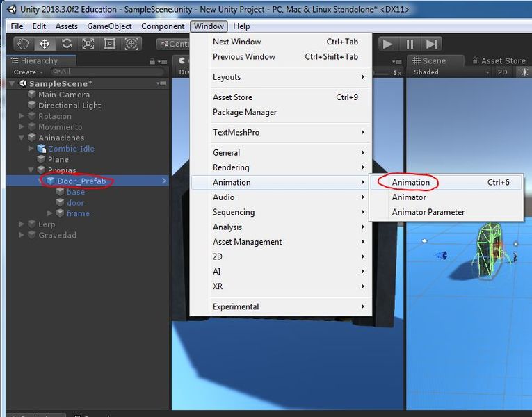Image resolution: width=532 pixels, height=417 pixels.
Task: Collapse the Propias object
Action: click(31, 170)
